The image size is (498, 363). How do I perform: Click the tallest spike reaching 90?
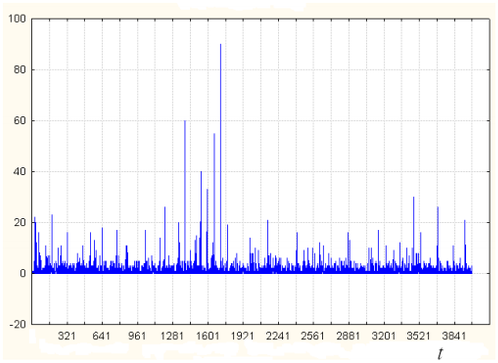click(x=220, y=158)
